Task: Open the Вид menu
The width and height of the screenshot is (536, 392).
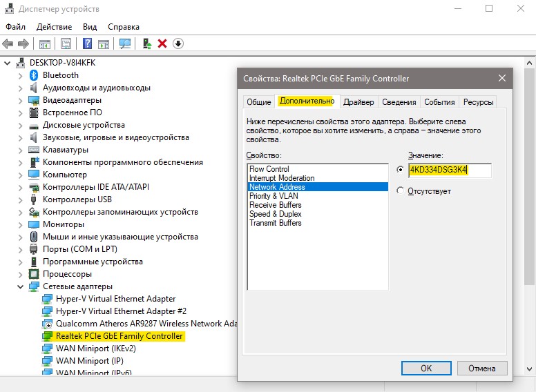Action: [90, 27]
